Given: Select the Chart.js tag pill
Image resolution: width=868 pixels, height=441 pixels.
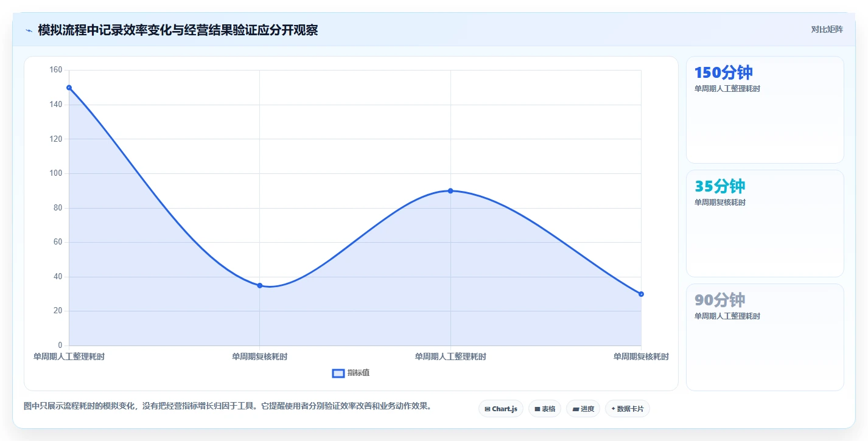Looking at the screenshot, I should click(501, 409).
